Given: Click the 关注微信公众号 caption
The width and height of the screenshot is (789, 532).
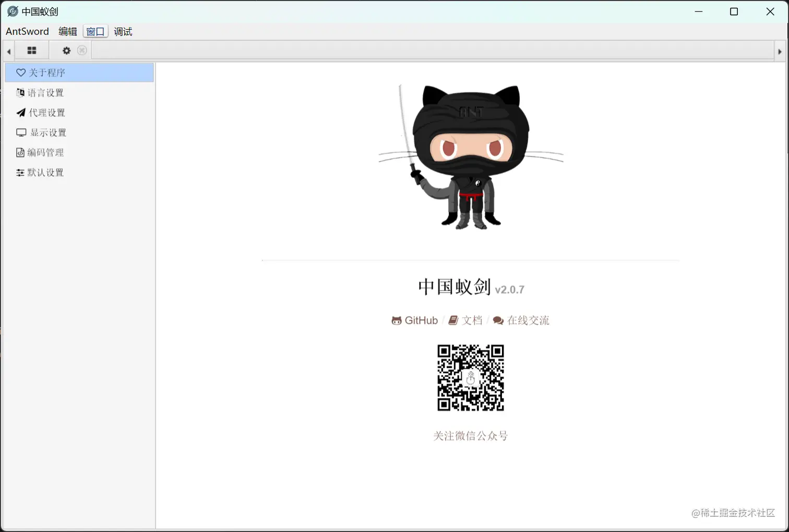Looking at the screenshot, I should click(x=471, y=436).
